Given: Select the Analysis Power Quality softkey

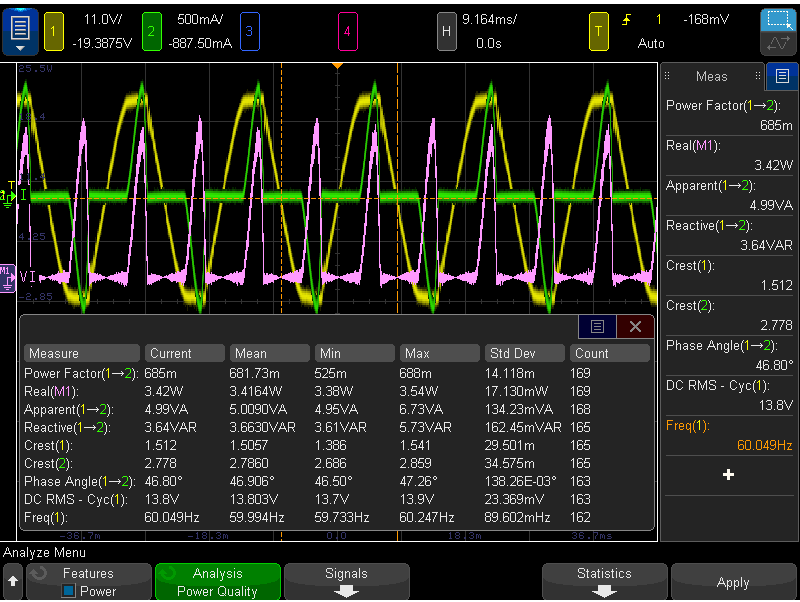Looking at the screenshot, I should click(217, 582).
